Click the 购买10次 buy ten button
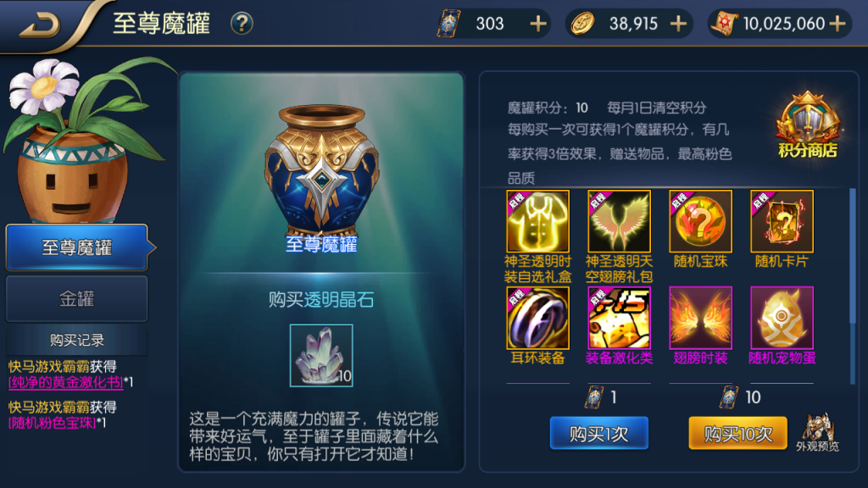Viewport: 868px width, 488px height. pyautogui.click(x=738, y=433)
